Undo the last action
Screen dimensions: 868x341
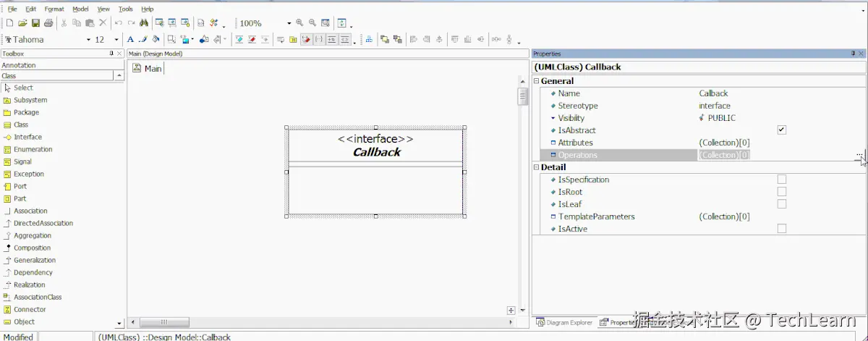point(118,23)
